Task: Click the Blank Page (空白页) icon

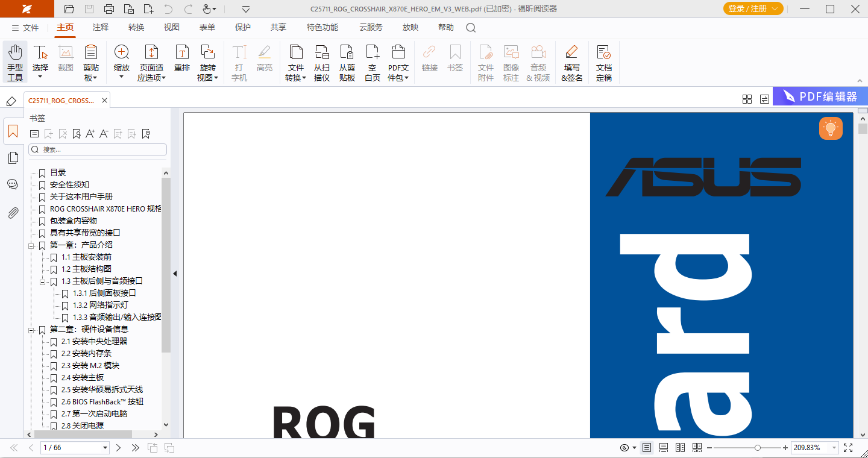Action: click(373, 62)
